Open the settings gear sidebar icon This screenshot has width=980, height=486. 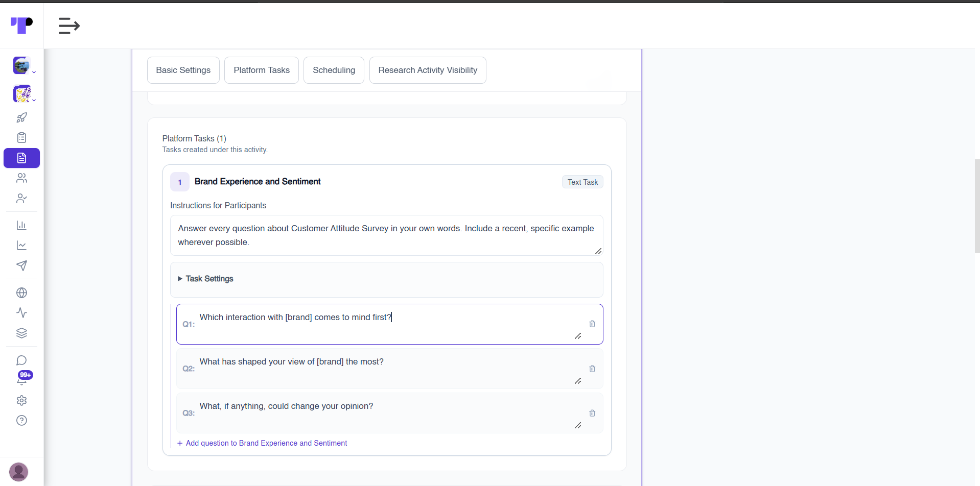21,400
